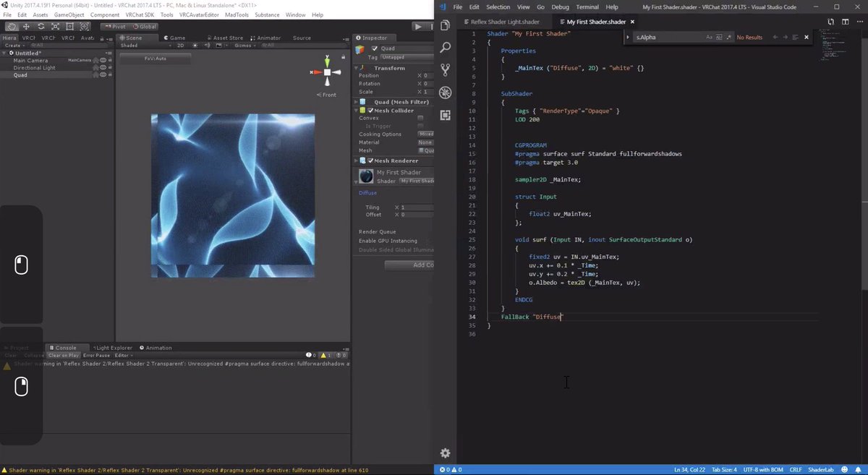The height and width of the screenshot is (475, 868).
Task: Toggle find in selection icon
Action: point(796,37)
